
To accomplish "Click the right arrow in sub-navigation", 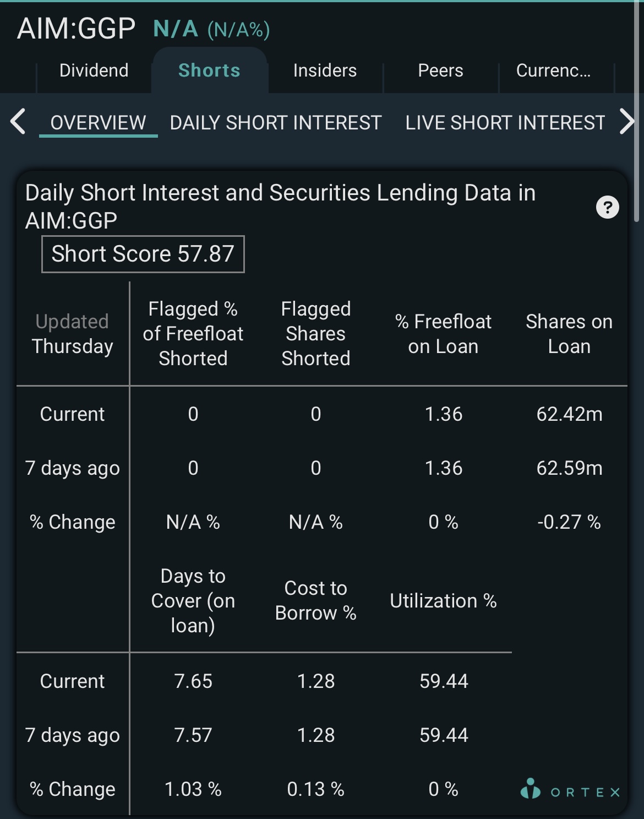I will [x=627, y=122].
